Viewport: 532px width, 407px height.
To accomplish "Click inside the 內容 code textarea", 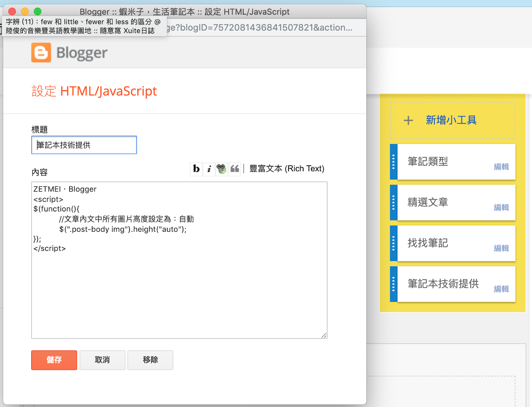I will pos(179,260).
